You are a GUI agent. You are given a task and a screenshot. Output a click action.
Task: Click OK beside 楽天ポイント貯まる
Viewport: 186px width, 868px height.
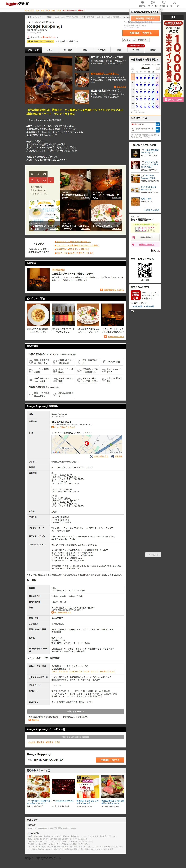[x=157, y=124]
